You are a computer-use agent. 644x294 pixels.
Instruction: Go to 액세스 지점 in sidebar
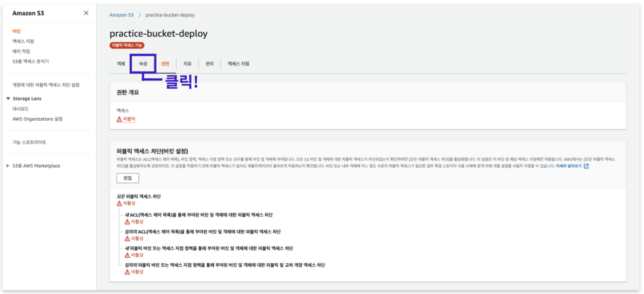pyautogui.click(x=23, y=41)
